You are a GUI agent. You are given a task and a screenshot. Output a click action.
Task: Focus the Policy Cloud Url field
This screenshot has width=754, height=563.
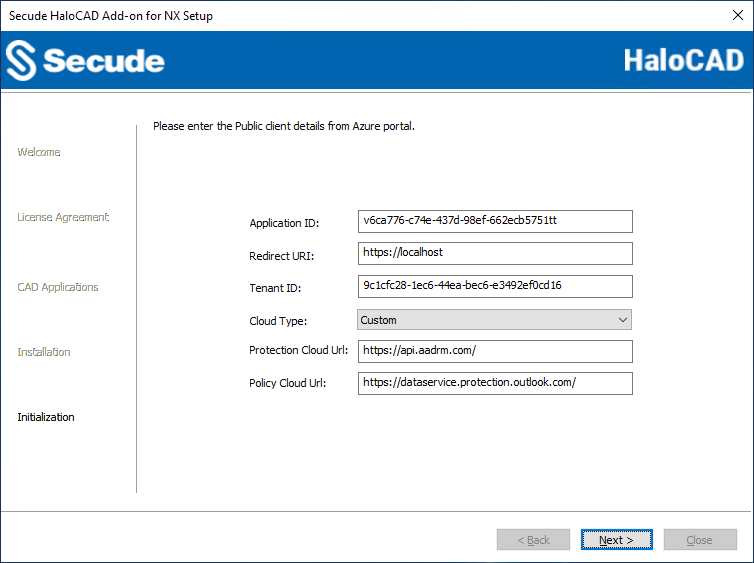pos(495,383)
